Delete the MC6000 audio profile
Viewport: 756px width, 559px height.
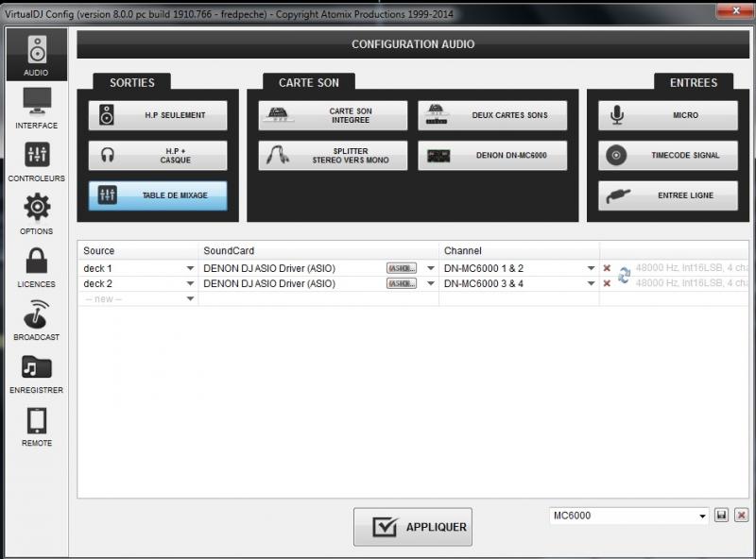coord(742,516)
